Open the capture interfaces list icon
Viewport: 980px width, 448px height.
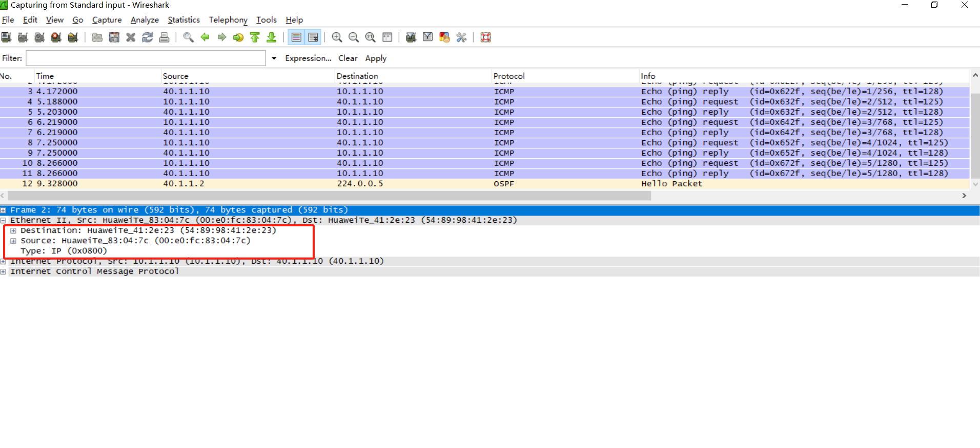click(7, 37)
